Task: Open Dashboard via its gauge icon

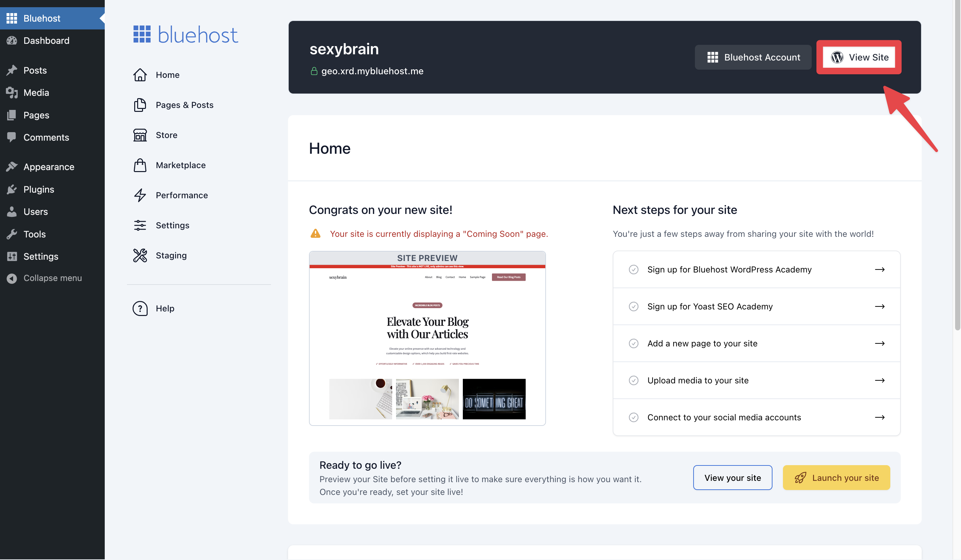Action: tap(12, 41)
